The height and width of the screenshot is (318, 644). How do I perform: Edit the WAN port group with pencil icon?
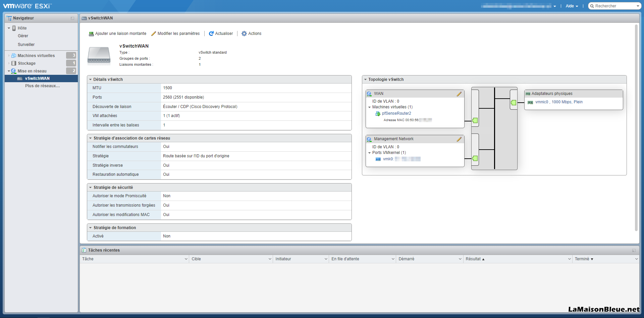click(x=459, y=94)
